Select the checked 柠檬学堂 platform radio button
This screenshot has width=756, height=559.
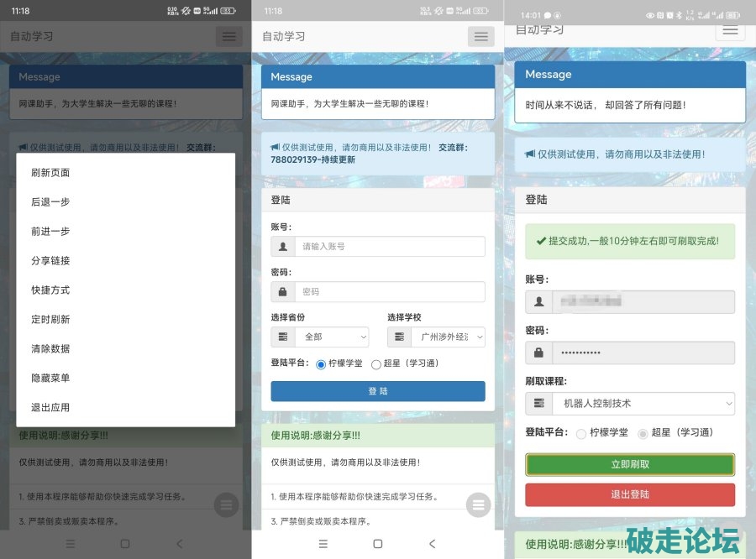(321, 364)
